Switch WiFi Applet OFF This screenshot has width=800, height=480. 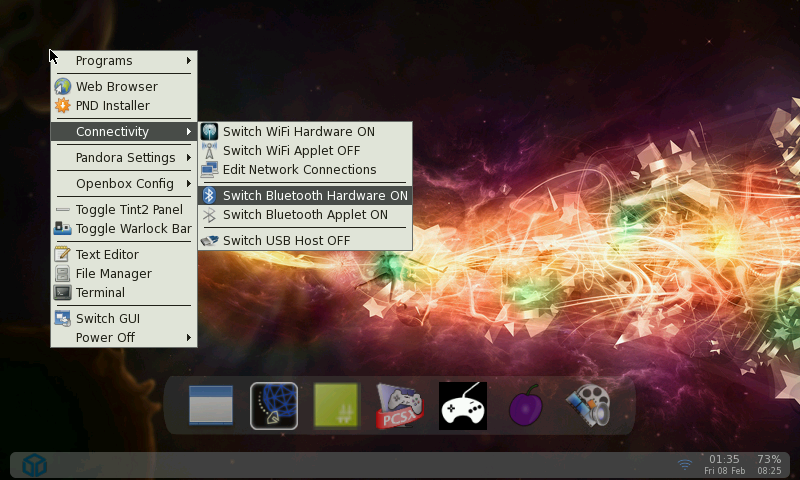(305, 150)
